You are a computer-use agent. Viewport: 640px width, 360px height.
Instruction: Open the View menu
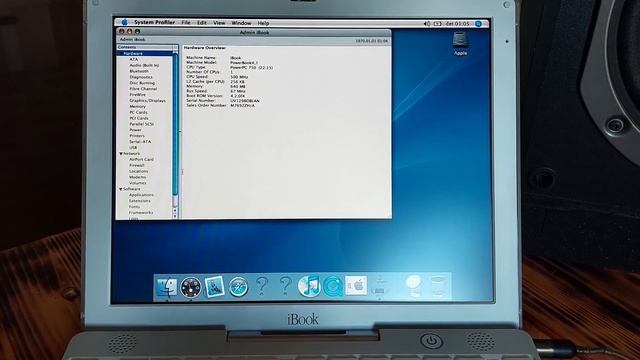click(219, 23)
